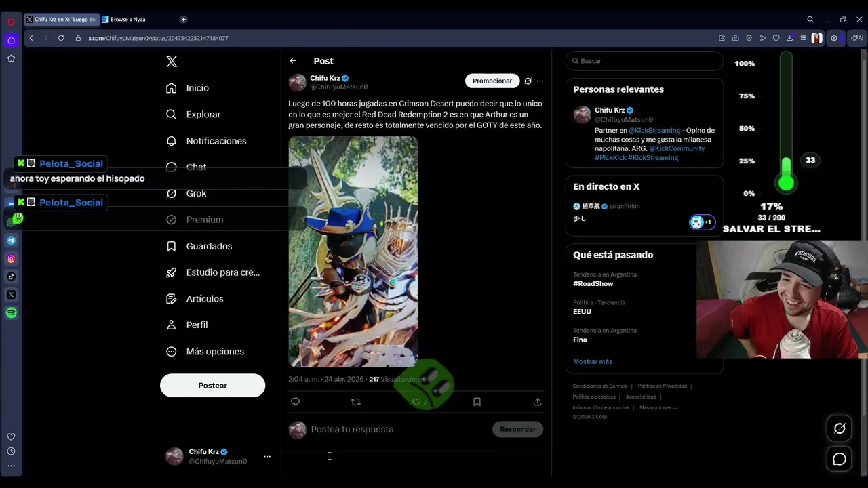Open the #PickKick hashtag link

[x=610, y=157]
